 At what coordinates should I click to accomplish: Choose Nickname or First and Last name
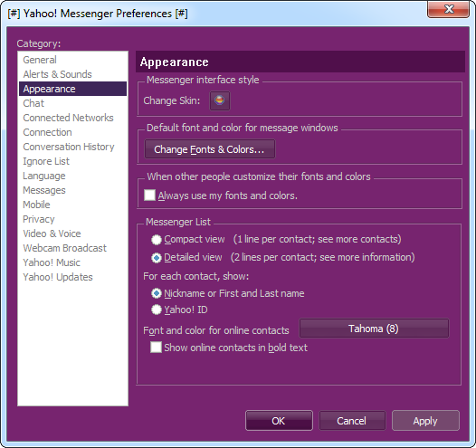(x=157, y=293)
